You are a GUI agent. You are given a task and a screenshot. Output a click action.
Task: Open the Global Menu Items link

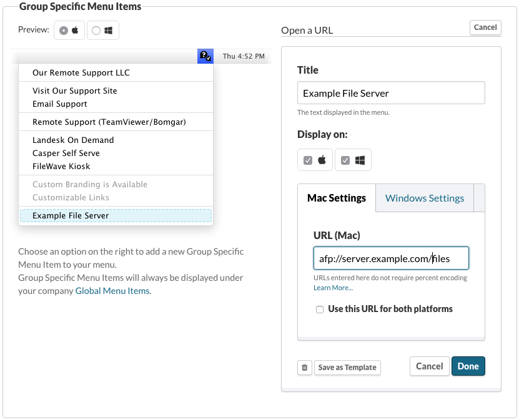112,291
